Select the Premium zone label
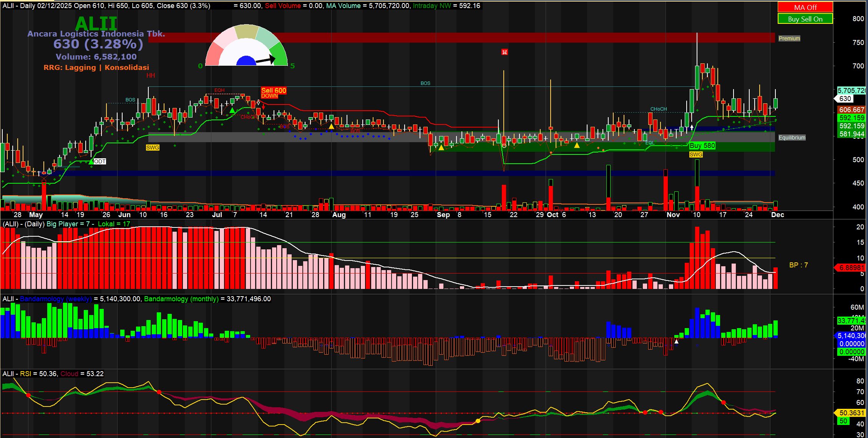Viewport: 868px width, 438px height. click(x=789, y=38)
